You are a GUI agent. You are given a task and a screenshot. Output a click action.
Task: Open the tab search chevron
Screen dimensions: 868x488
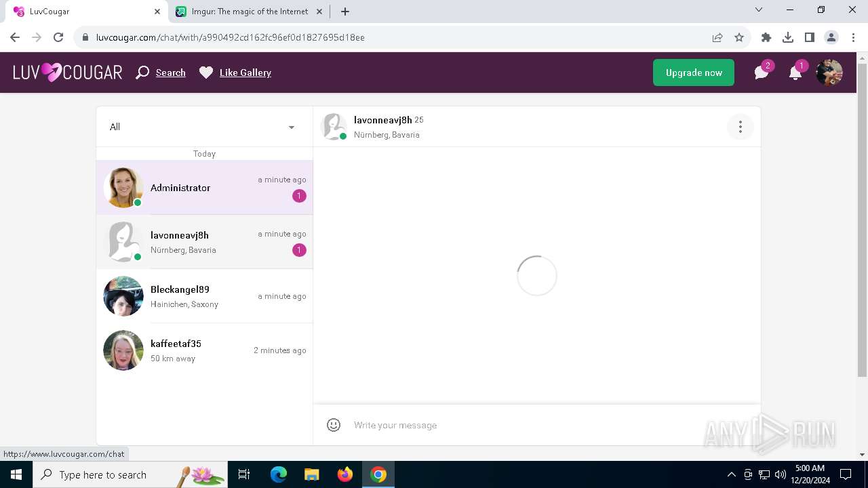tap(759, 10)
